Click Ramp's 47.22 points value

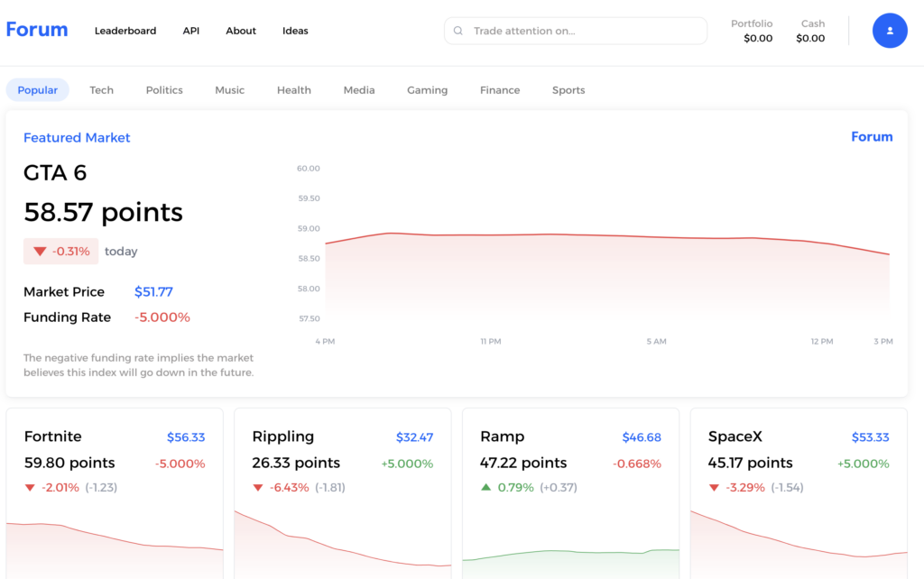coord(523,463)
